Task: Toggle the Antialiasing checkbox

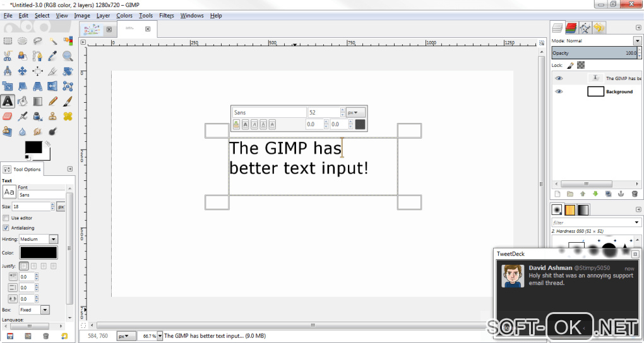Action: [6, 228]
